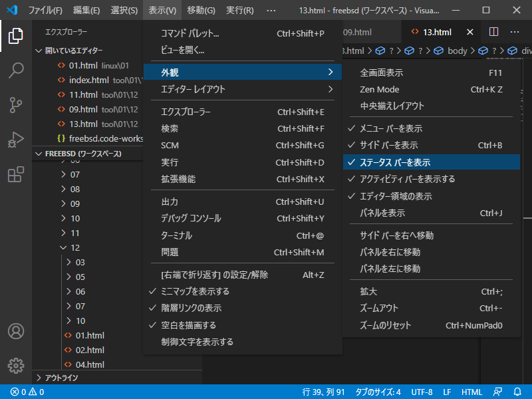The height and width of the screenshot is (399, 532).
Task: Open the notifications bell icon
Action: tap(517, 392)
